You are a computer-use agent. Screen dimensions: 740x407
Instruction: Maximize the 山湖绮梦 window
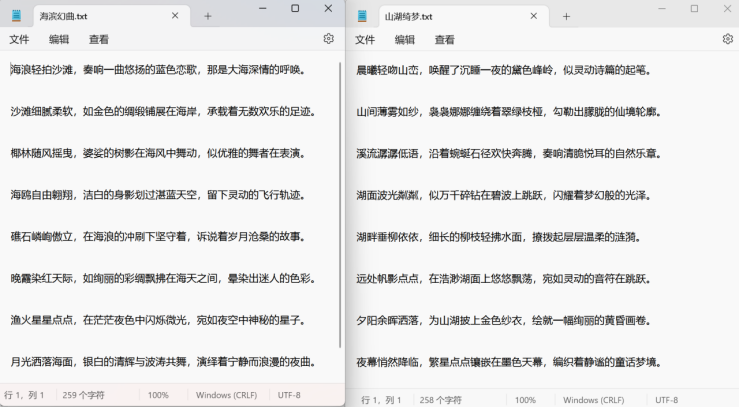(694, 8)
